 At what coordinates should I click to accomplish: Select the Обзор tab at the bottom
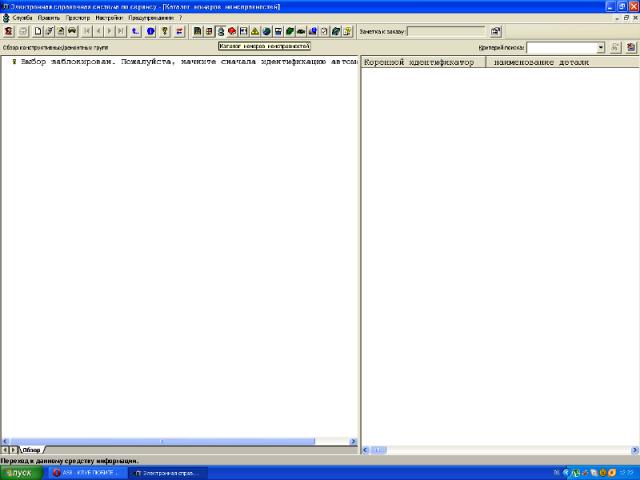(x=31, y=450)
